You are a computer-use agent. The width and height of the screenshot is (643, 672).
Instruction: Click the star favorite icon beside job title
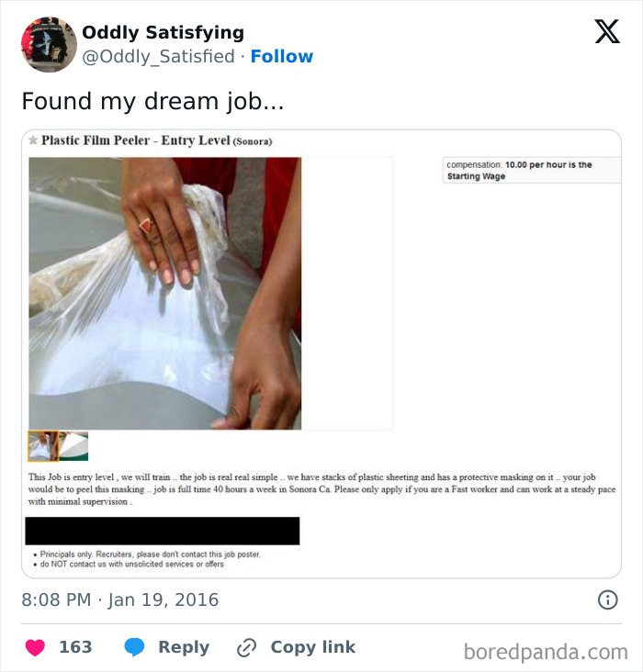pyautogui.click(x=33, y=140)
